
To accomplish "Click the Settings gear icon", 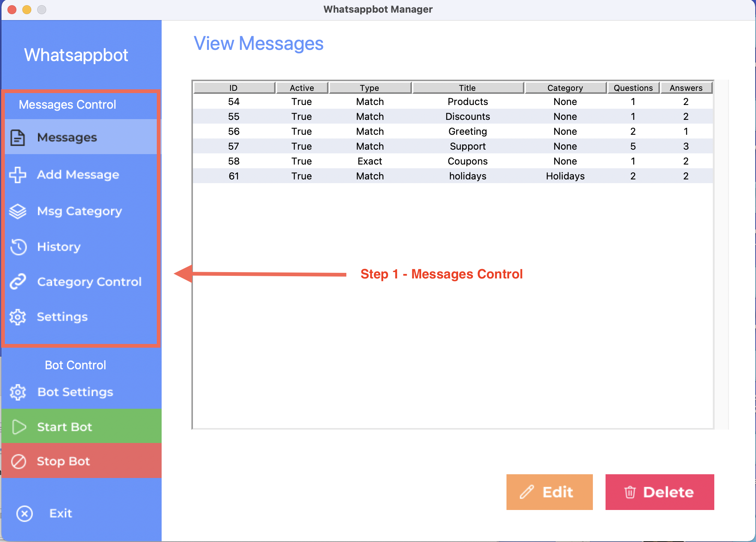I will click(18, 317).
